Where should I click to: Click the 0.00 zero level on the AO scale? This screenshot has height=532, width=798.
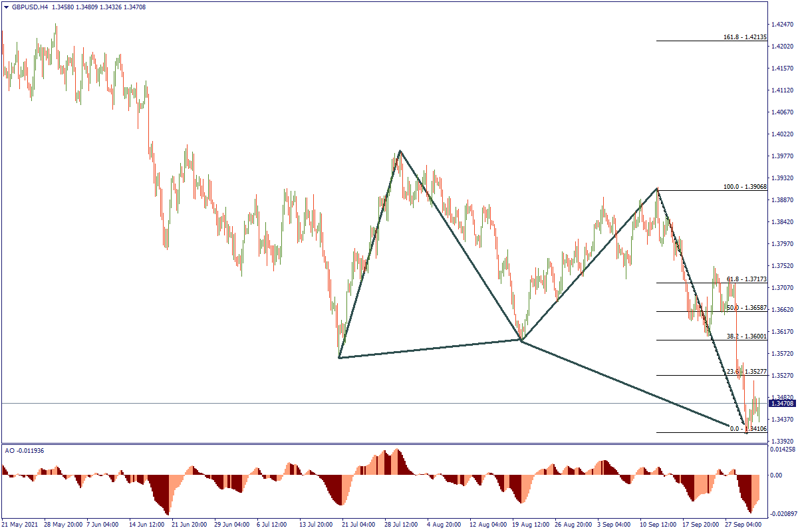[x=776, y=475]
